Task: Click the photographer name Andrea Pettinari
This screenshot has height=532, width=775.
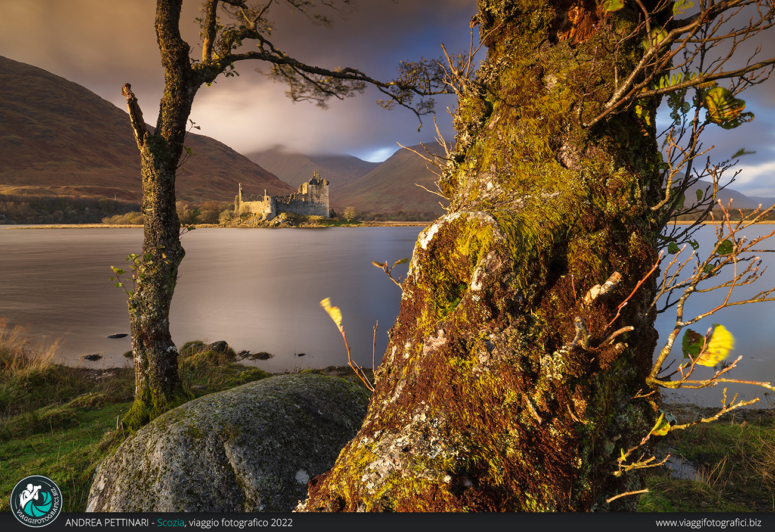Action: pyautogui.click(x=107, y=522)
